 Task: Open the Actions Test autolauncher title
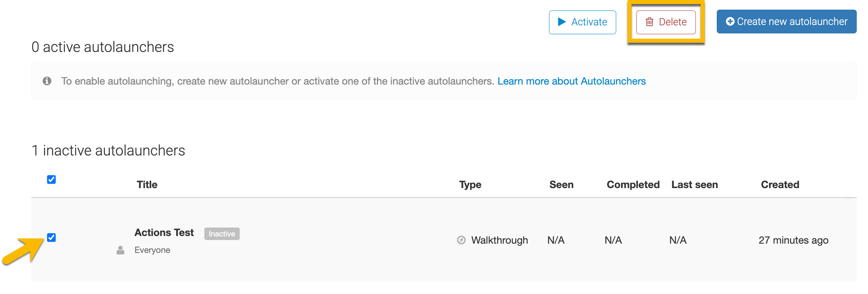click(164, 233)
